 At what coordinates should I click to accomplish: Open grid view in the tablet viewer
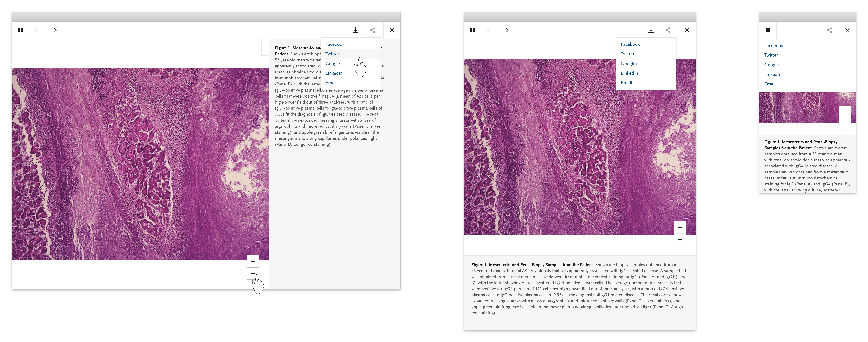coord(472,30)
